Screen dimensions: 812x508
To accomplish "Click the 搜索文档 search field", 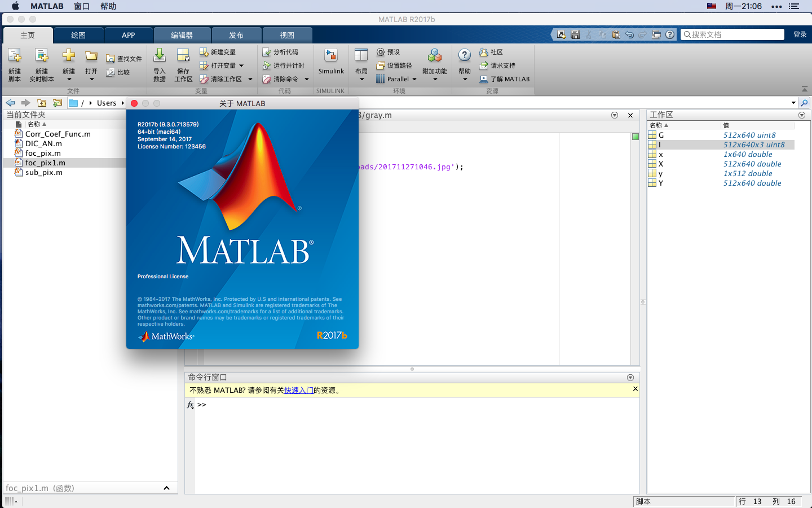I will 732,34.
